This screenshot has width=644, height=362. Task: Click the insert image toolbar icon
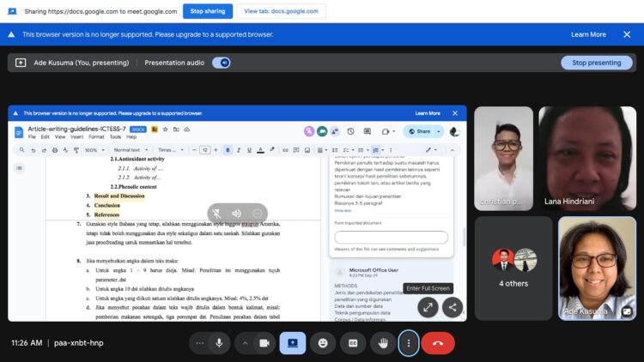tap(307, 150)
